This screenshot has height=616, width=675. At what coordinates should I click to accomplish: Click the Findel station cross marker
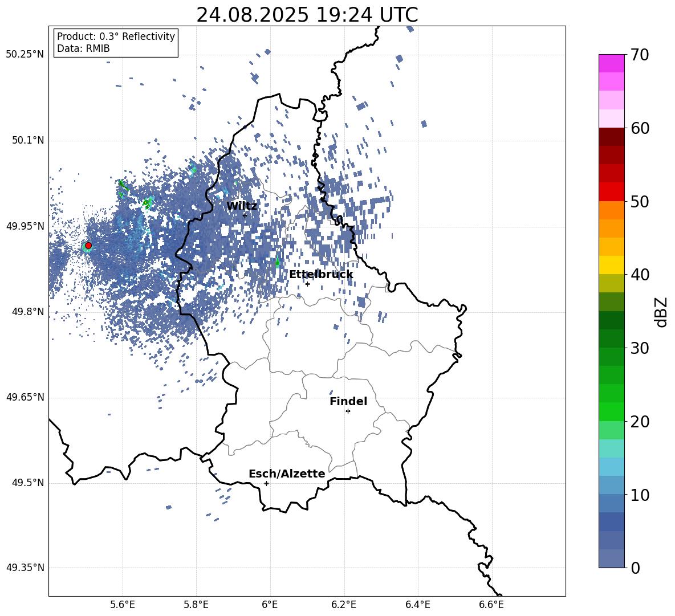[x=348, y=411]
